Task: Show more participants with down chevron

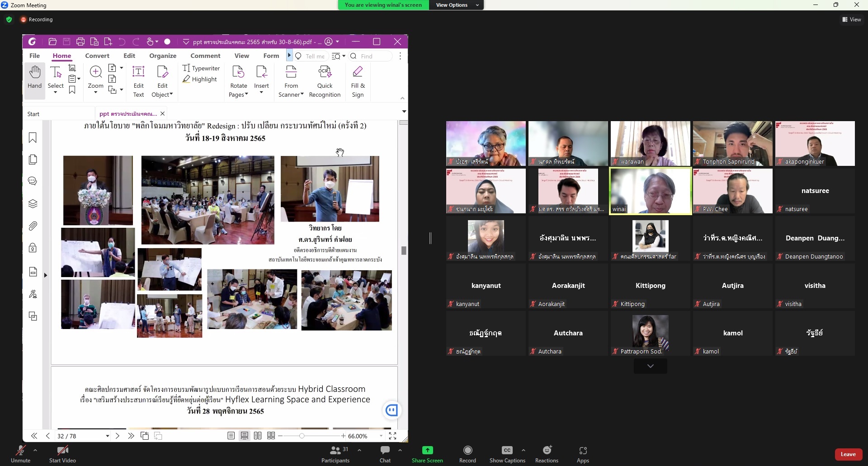Action: tap(650, 366)
